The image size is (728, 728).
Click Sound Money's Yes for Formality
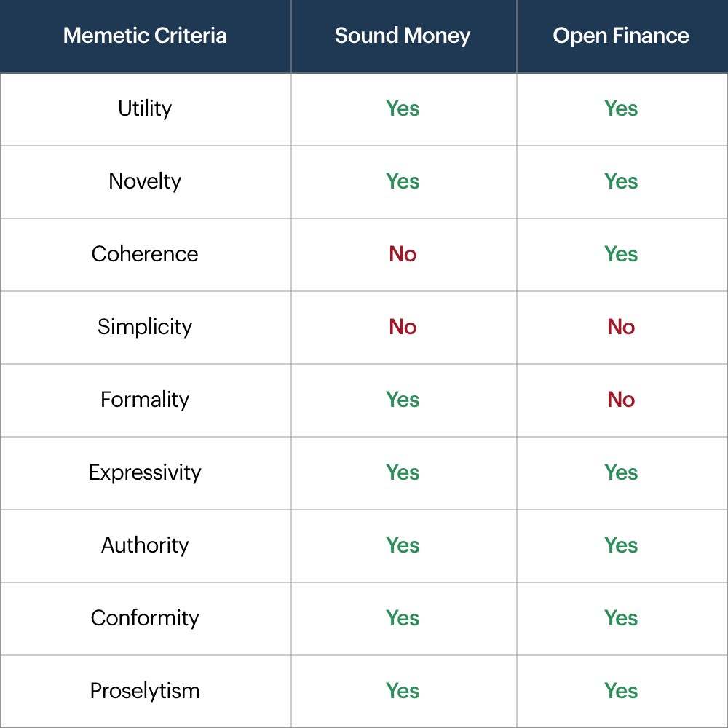tap(403, 400)
